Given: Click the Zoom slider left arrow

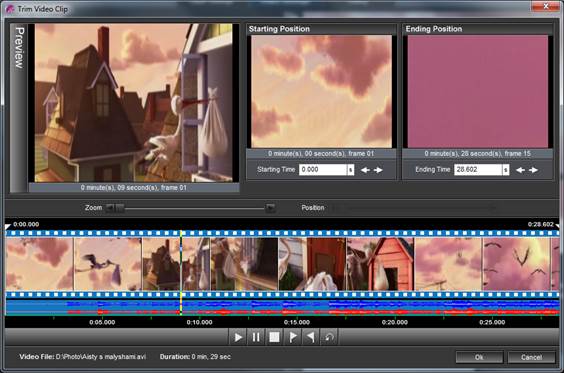Looking at the screenshot, I should click(110, 208).
